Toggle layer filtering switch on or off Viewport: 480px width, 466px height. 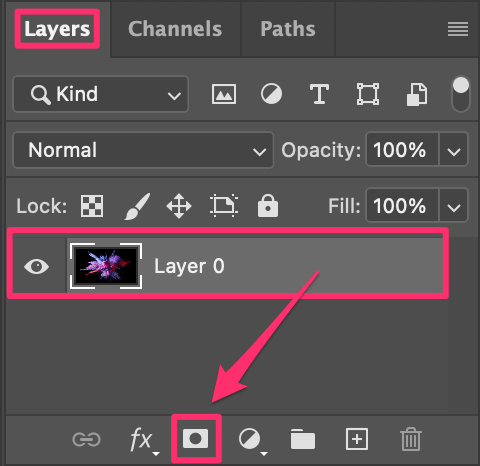tap(461, 94)
